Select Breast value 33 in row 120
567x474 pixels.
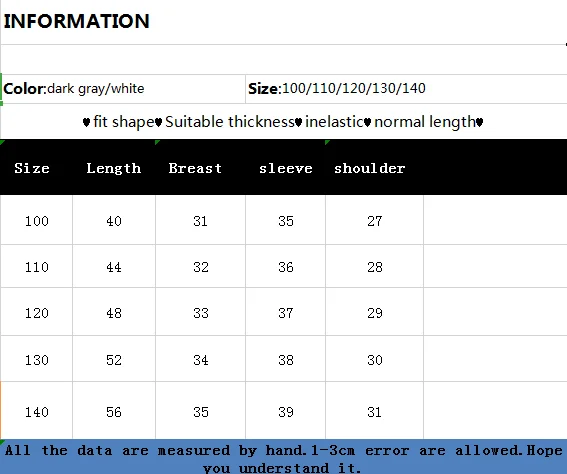(201, 313)
